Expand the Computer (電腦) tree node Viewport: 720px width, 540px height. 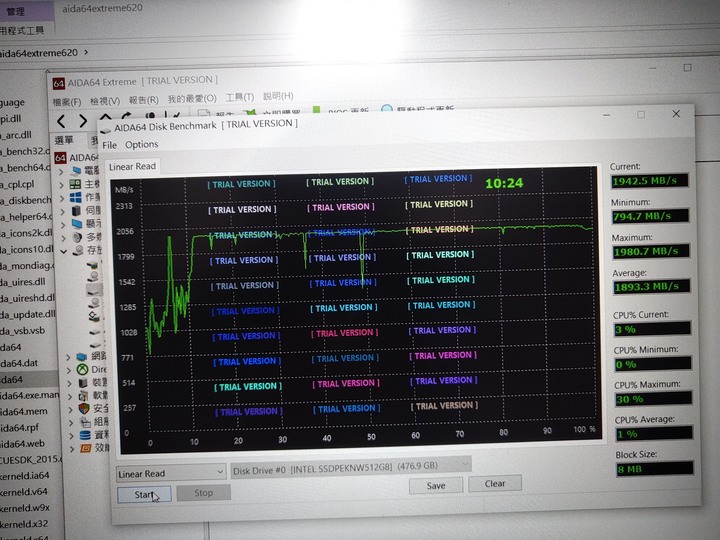coord(62,172)
